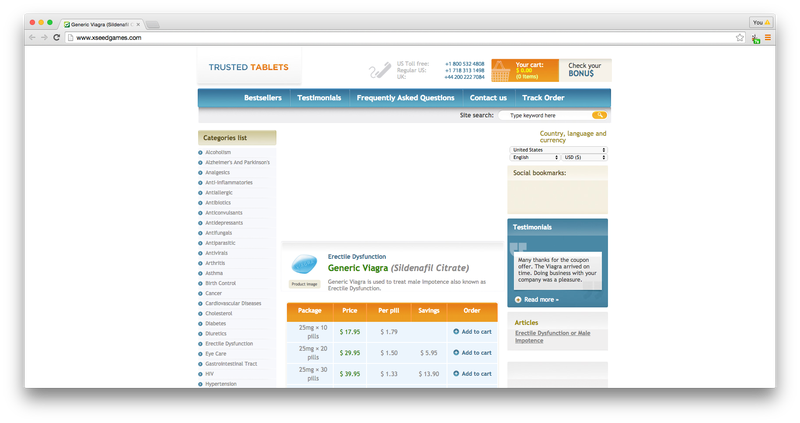Click the plus icon for 25mg × 10 pills

(x=456, y=332)
